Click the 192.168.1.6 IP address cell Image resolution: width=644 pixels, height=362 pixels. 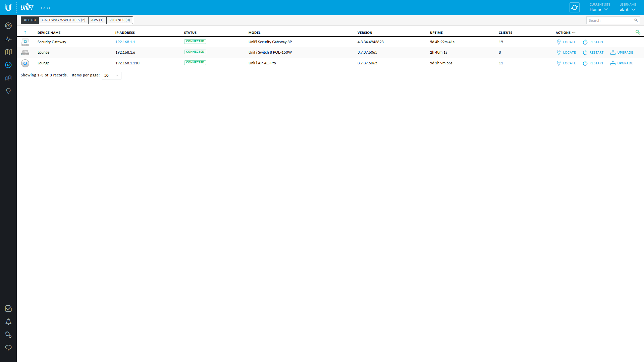point(125,53)
